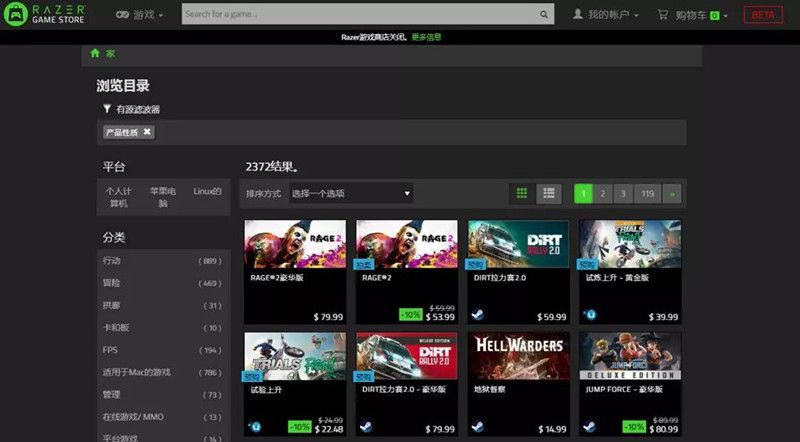Click the red BETA button
The height and width of the screenshot is (442, 800).
click(x=763, y=15)
